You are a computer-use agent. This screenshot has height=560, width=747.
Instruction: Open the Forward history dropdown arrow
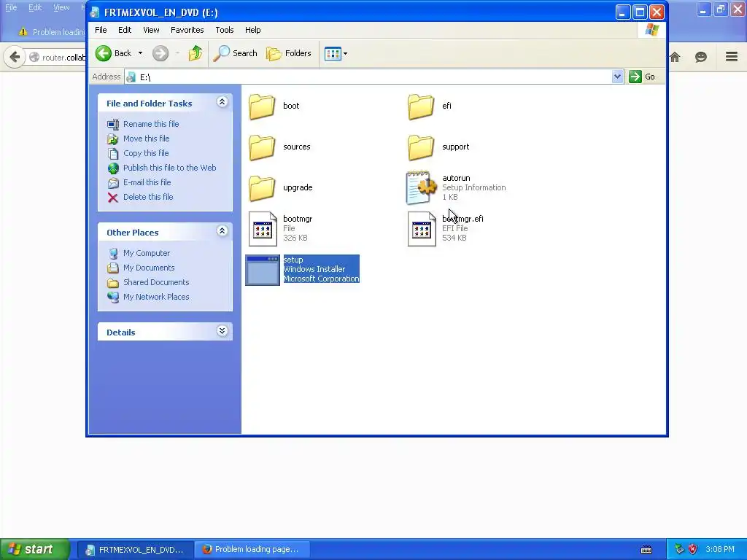point(177,53)
